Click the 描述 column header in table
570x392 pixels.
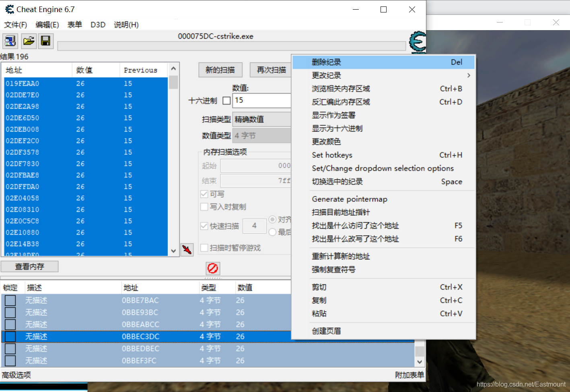click(x=72, y=288)
